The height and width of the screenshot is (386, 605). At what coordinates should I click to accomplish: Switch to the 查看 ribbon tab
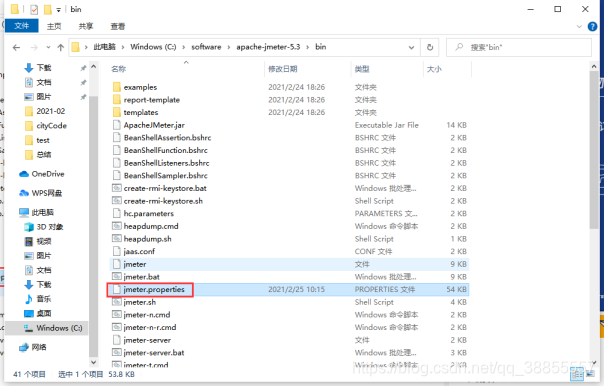[118, 26]
